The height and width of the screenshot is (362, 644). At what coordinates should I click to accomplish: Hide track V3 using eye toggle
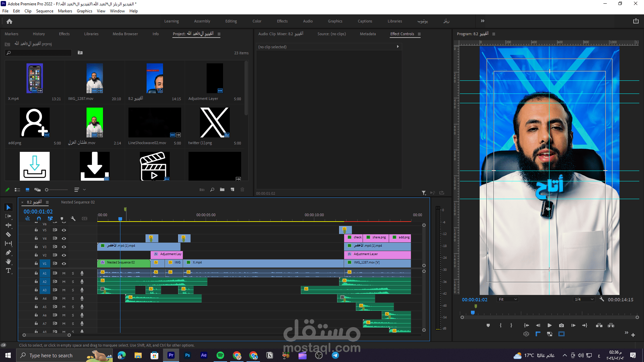click(x=64, y=247)
